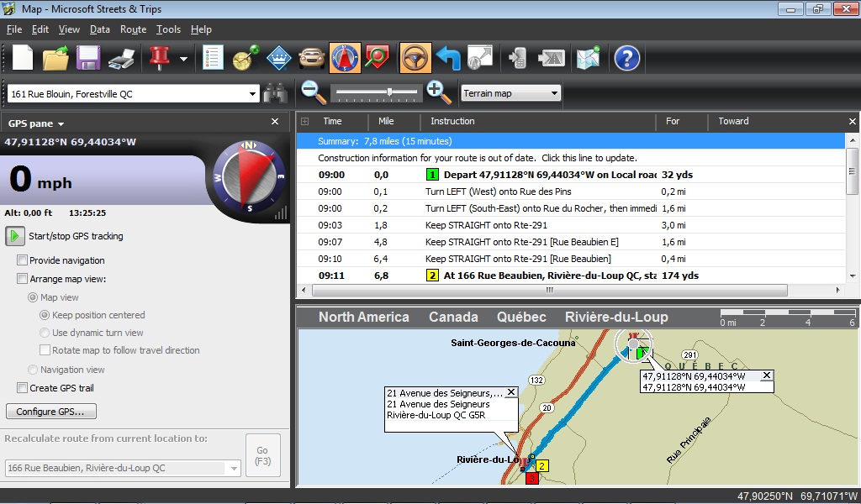Screen dimensions: 861x504
Task: Toggle the steering wheel driving guidance icon
Action: click(x=415, y=58)
